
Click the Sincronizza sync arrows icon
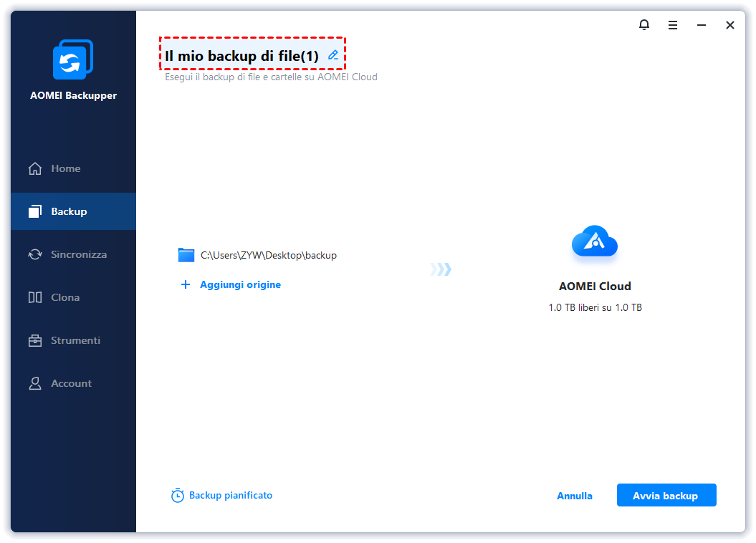[35, 254]
